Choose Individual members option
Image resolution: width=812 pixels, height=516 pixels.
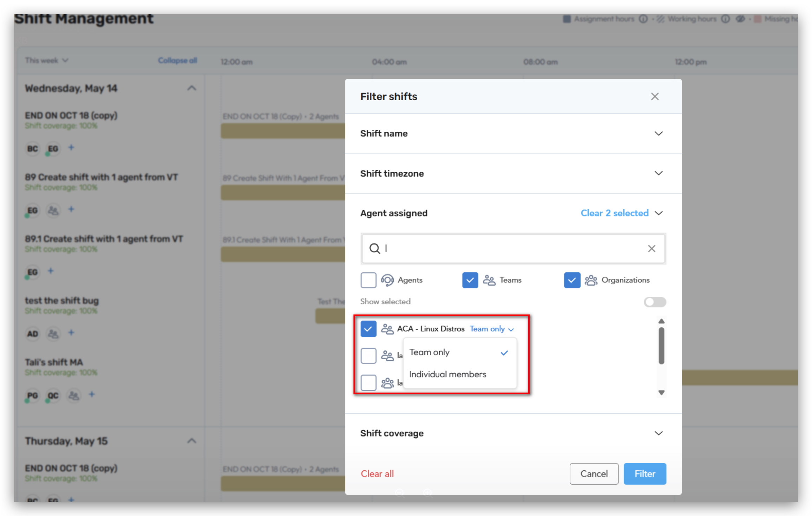[447, 374]
